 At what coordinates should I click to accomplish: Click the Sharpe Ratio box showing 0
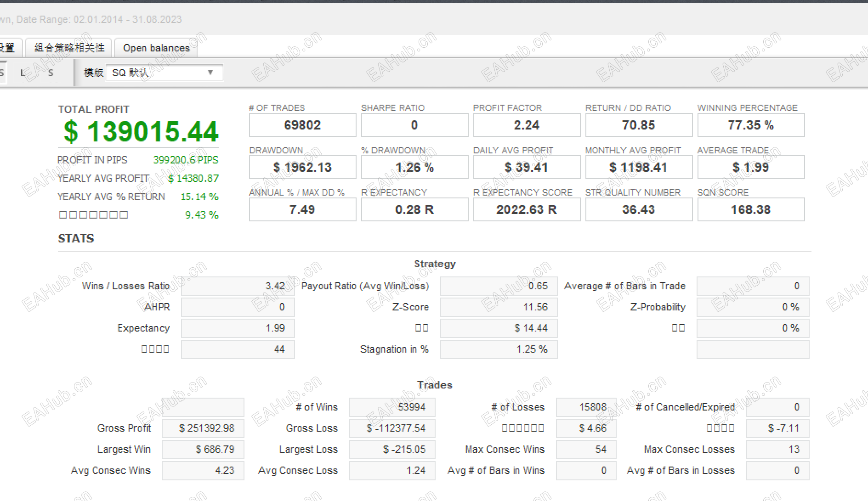[x=414, y=125]
